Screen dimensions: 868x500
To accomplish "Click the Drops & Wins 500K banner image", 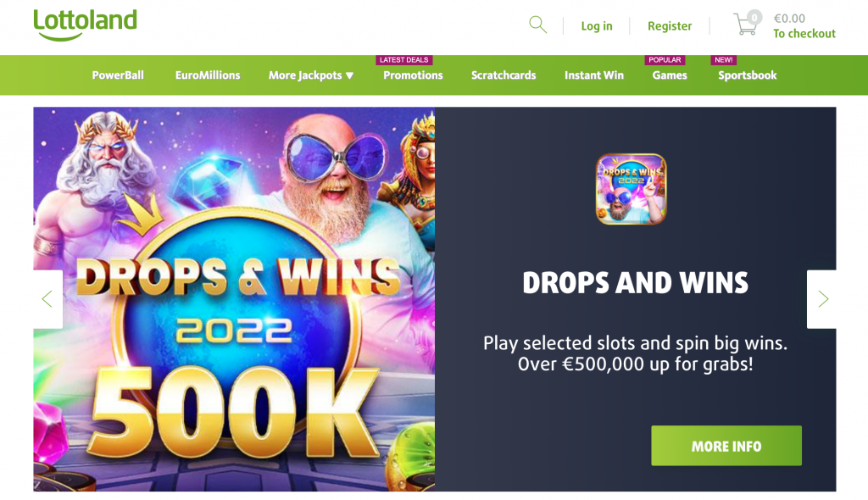I will point(234,299).
